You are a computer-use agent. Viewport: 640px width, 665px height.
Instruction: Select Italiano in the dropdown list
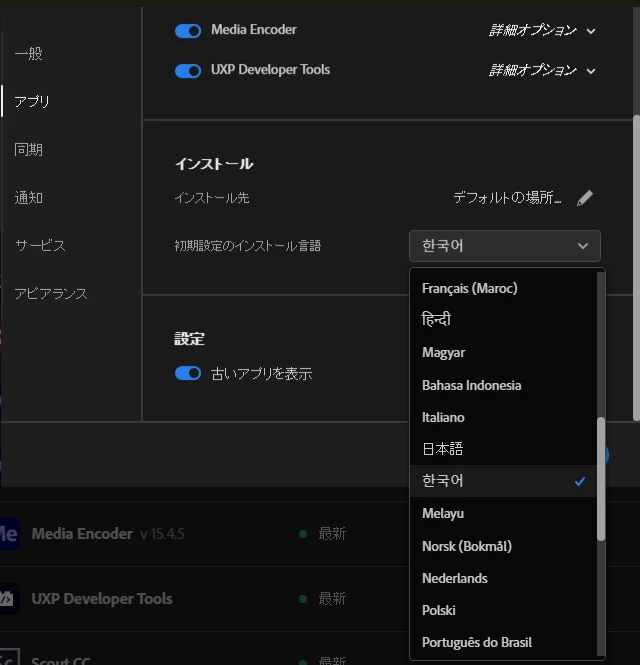tap(503, 417)
